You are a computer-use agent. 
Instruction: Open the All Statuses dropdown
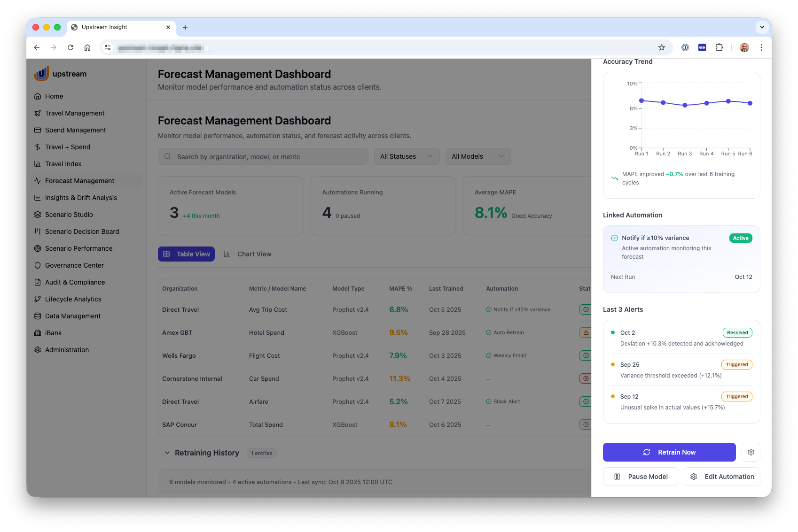coord(407,156)
